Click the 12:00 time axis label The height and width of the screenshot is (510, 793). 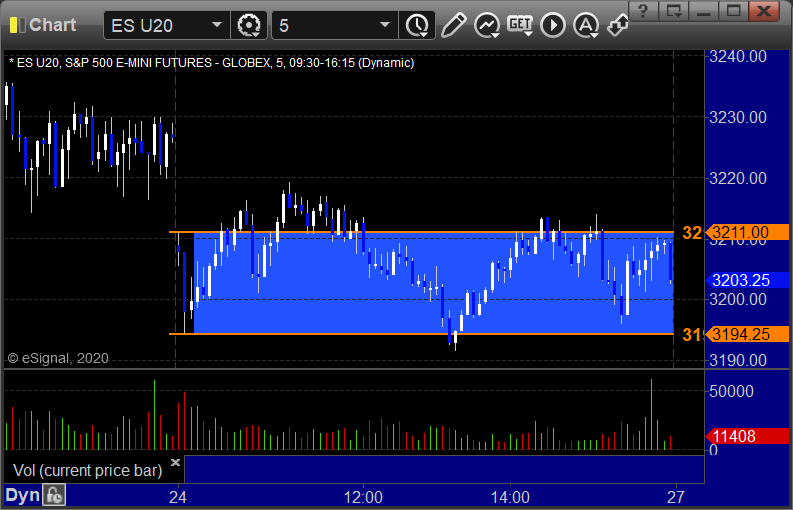363,497
